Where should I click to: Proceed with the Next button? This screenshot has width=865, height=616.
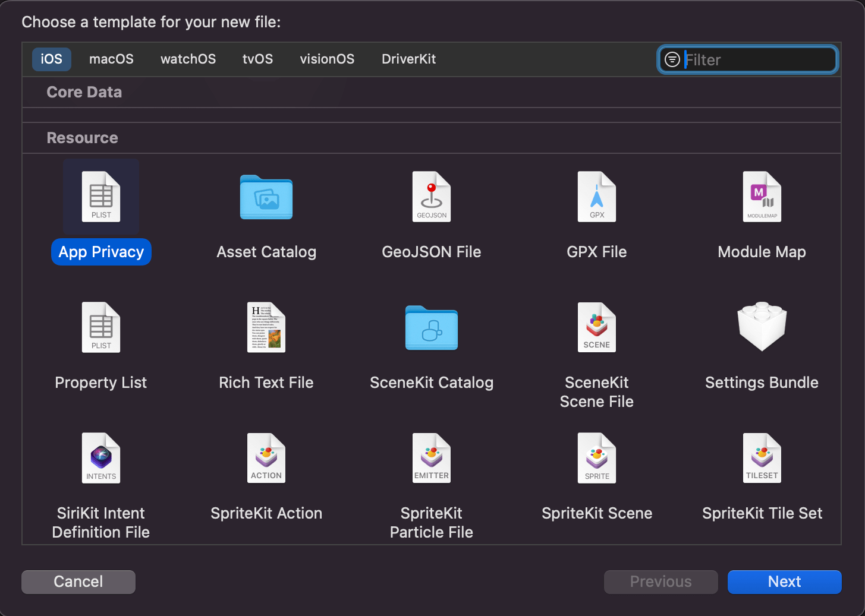784,582
